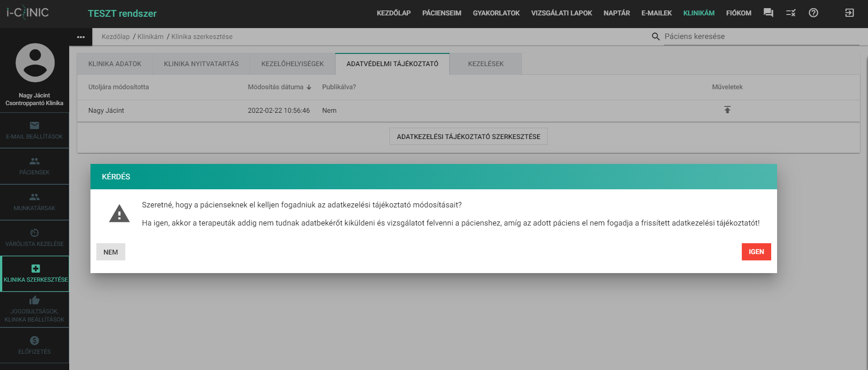Open Előfizetés in the sidebar
Viewport: 868px width, 370px height.
34,345
